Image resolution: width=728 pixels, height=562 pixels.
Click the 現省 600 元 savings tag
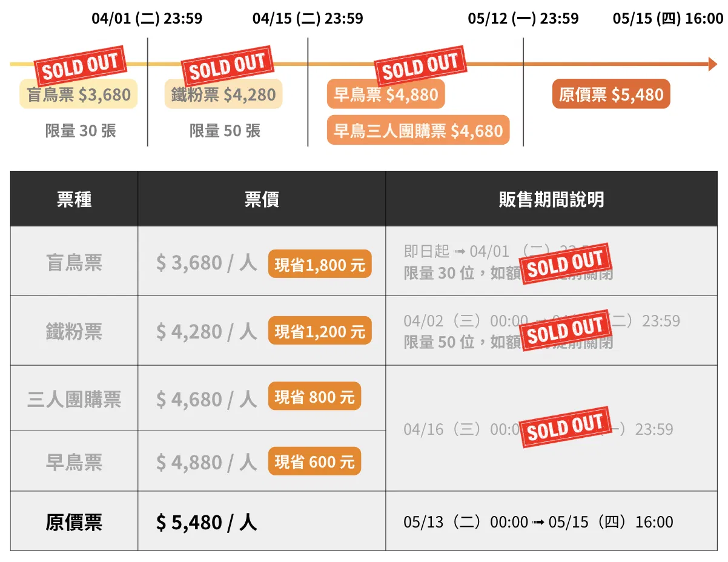(314, 461)
